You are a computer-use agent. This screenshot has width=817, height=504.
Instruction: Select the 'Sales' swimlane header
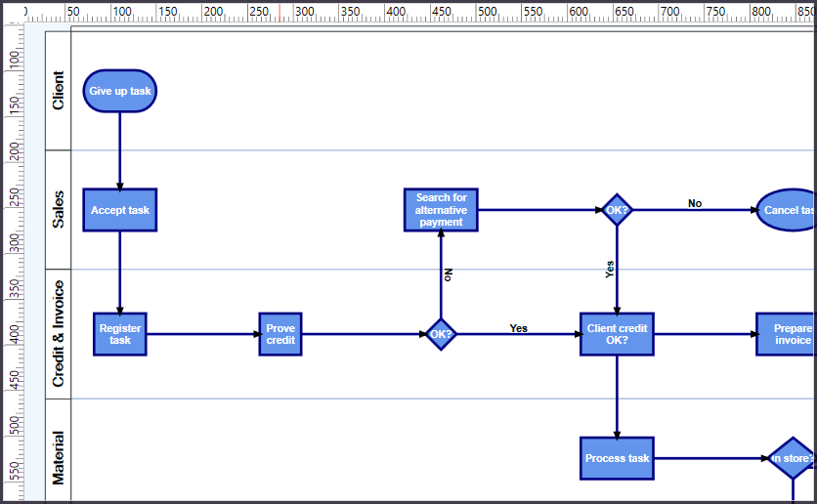click(x=58, y=209)
